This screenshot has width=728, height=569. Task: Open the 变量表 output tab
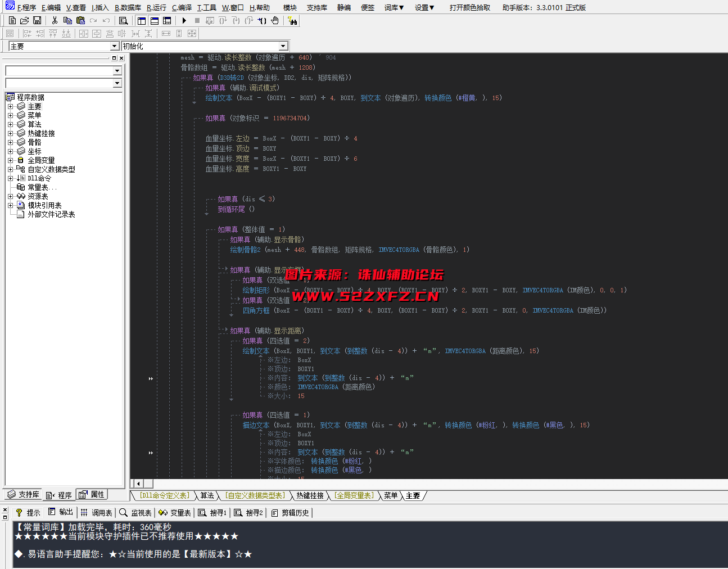[x=175, y=512]
